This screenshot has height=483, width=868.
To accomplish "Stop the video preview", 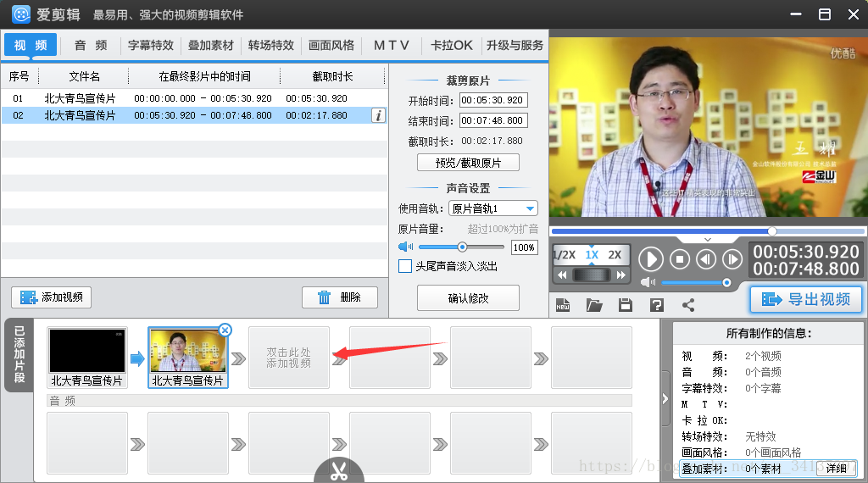I will (x=680, y=259).
